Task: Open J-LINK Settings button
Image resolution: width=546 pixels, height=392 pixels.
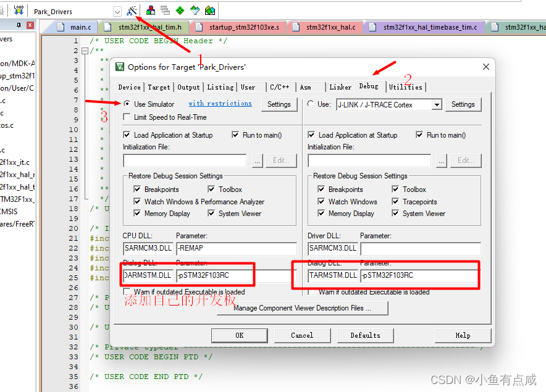Action: coord(463,104)
